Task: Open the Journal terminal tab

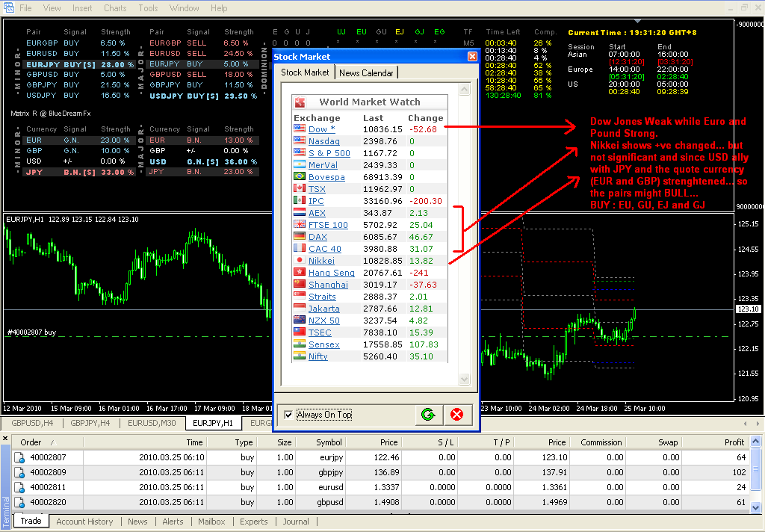Action: pyautogui.click(x=296, y=522)
